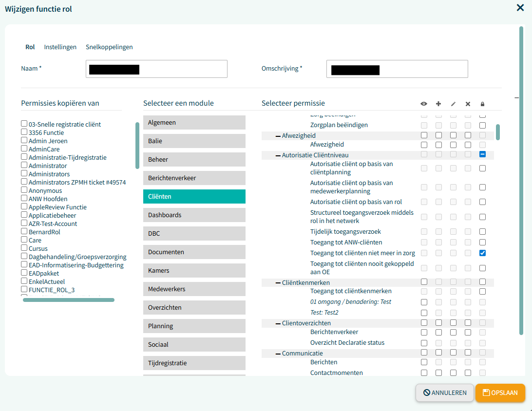This screenshot has width=532, height=411.
Task: Click the plus add-permission column icon
Action: (x=438, y=104)
